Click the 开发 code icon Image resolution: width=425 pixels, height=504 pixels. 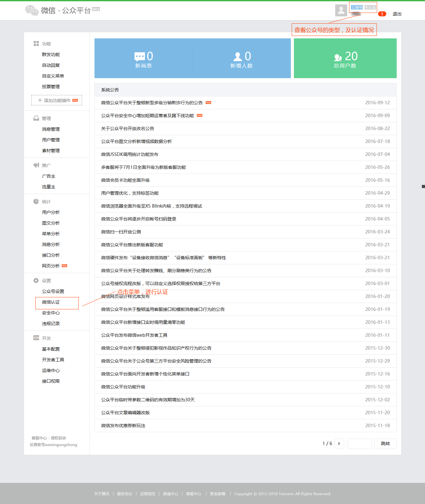pos(36,338)
